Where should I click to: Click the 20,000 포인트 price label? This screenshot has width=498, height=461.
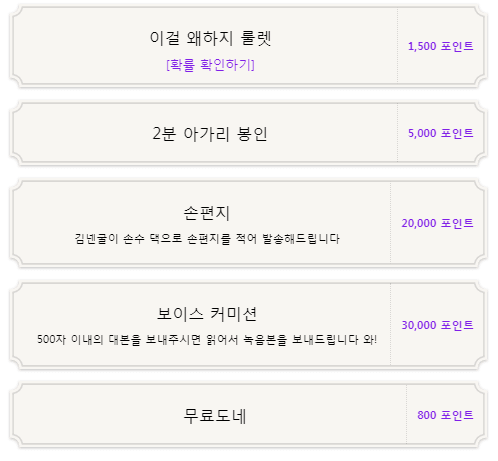click(437, 223)
